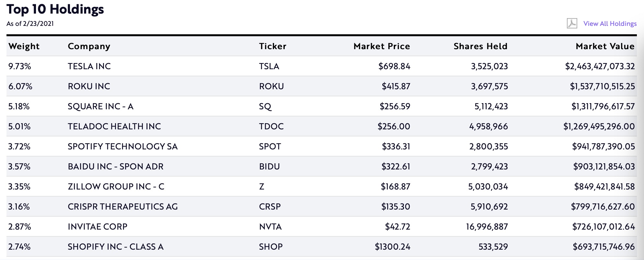Select ZILLOW GROUP INC - C name
This screenshot has width=644, height=260.
coord(116,187)
